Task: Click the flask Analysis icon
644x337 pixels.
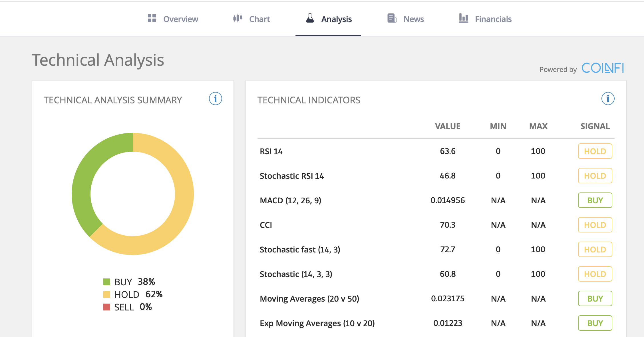Action: click(x=310, y=18)
